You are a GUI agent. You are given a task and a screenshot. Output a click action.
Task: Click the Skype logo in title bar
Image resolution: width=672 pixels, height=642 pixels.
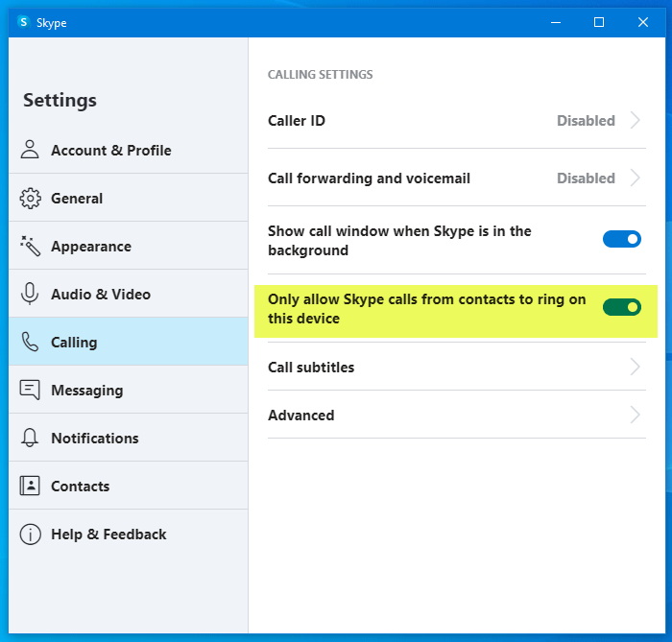pos(24,22)
